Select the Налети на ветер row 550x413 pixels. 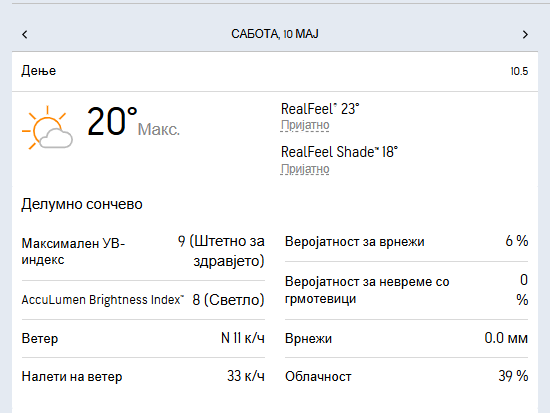143,377
